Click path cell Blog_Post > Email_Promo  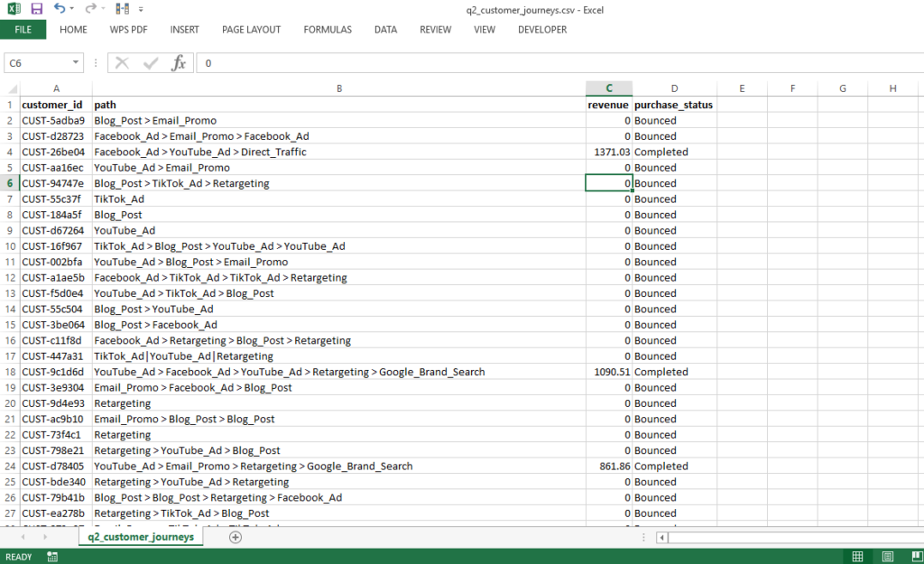339,121
